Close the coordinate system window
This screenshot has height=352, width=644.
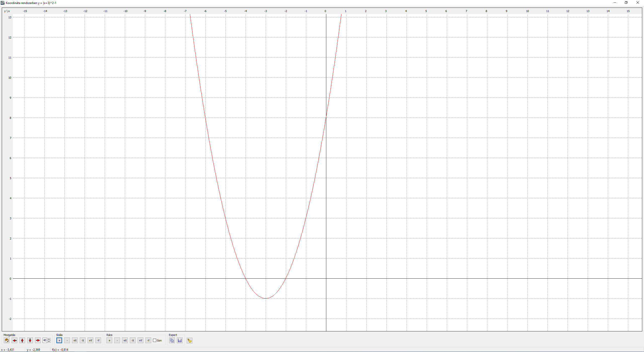638,3
